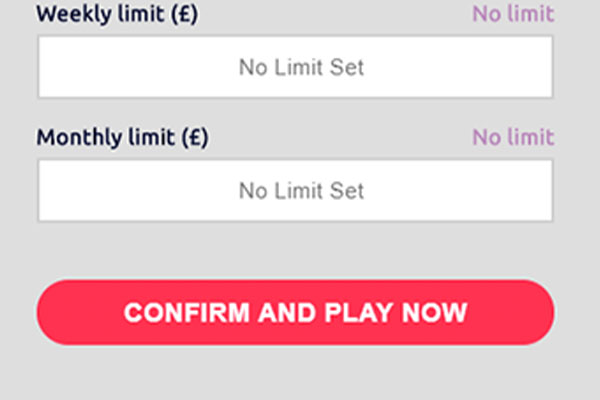The height and width of the screenshot is (400, 600).
Task: Click 'No Limit Set' placeholder in weekly field
Action: pos(301,68)
